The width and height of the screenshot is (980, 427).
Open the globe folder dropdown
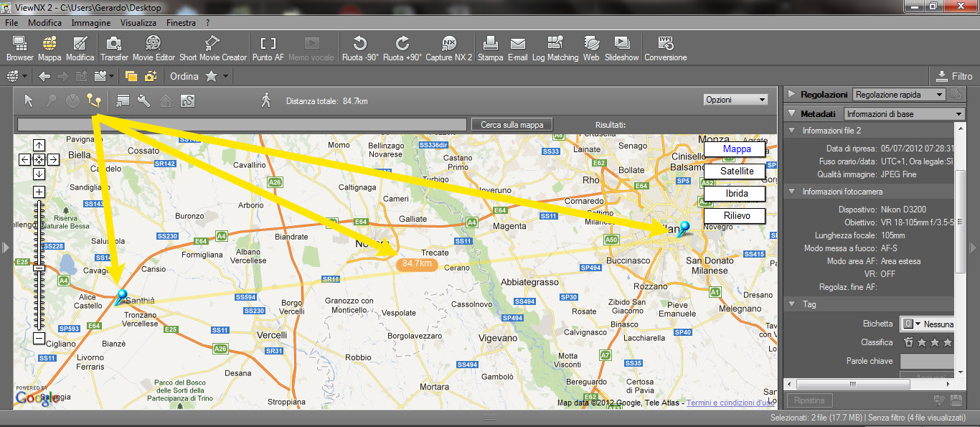17,76
